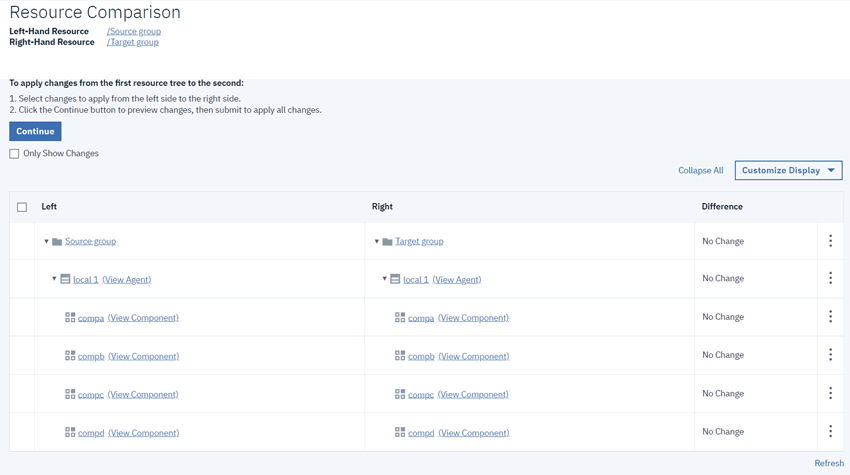850x475 pixels.
Task: Open right local 1 link
Action: click(x=416, y=280)
